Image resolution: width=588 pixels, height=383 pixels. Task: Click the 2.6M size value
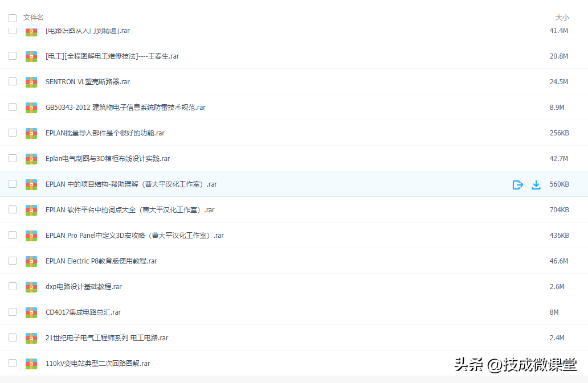(x=557, y=286)
